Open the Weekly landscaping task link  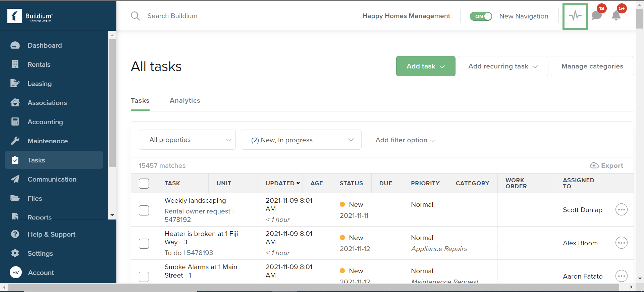tap(195, 200)
